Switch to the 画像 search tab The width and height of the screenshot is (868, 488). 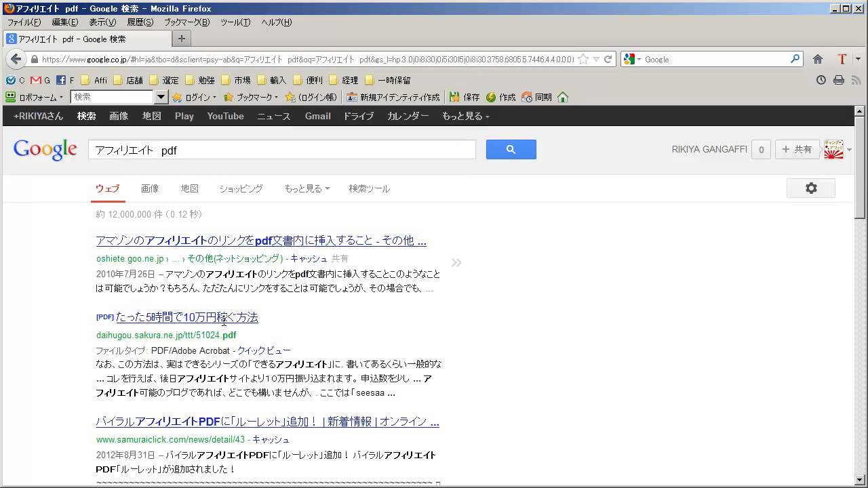click(x=150, y=188)
